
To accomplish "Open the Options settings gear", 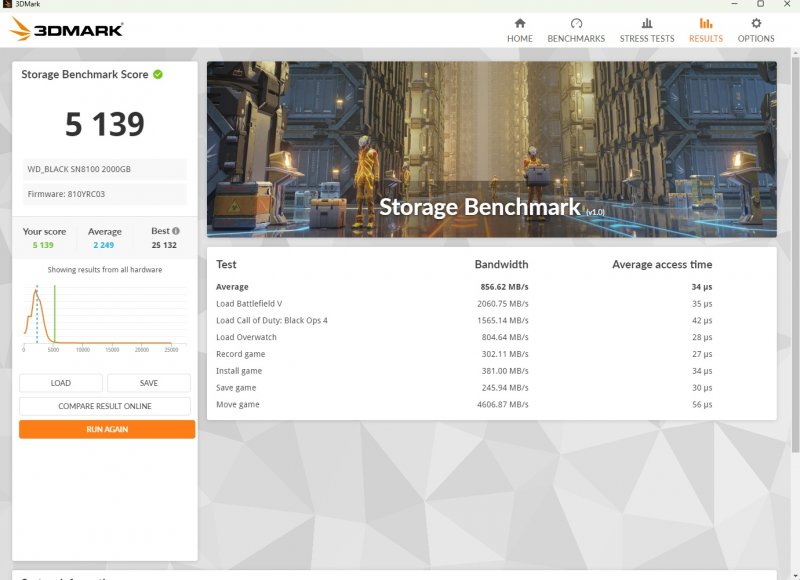I will tap(756, 31).
